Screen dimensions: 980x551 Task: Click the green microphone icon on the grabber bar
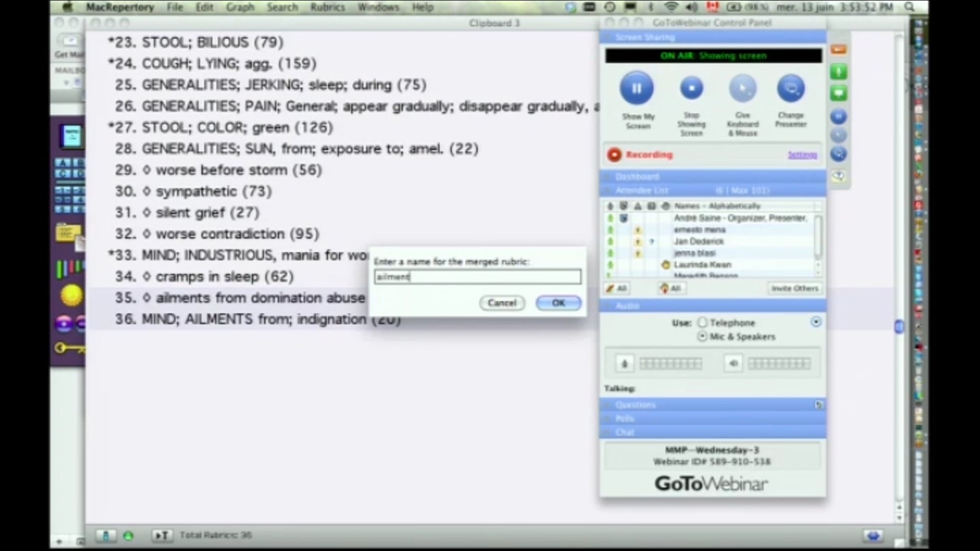pyautogui.click(x=838, y=72)
